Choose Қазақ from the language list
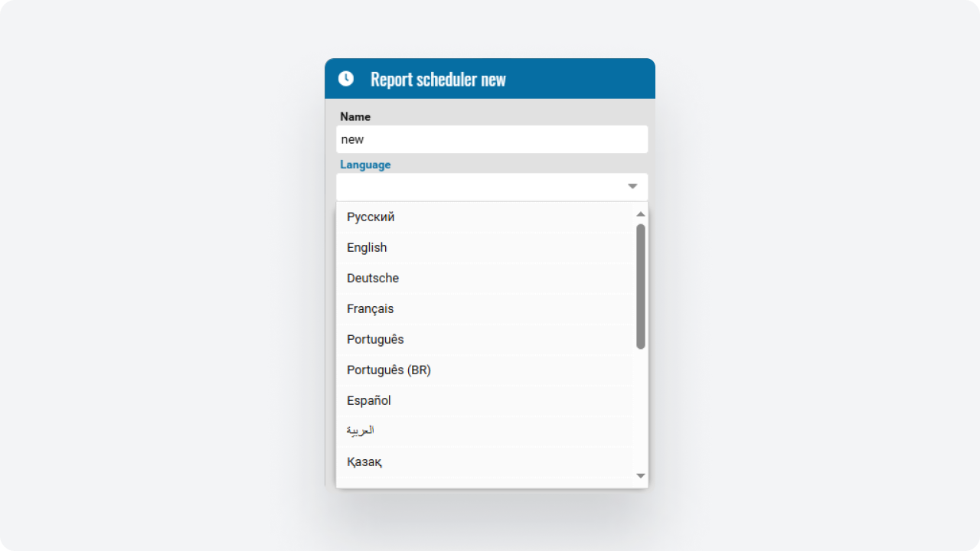 pos(364,462)
